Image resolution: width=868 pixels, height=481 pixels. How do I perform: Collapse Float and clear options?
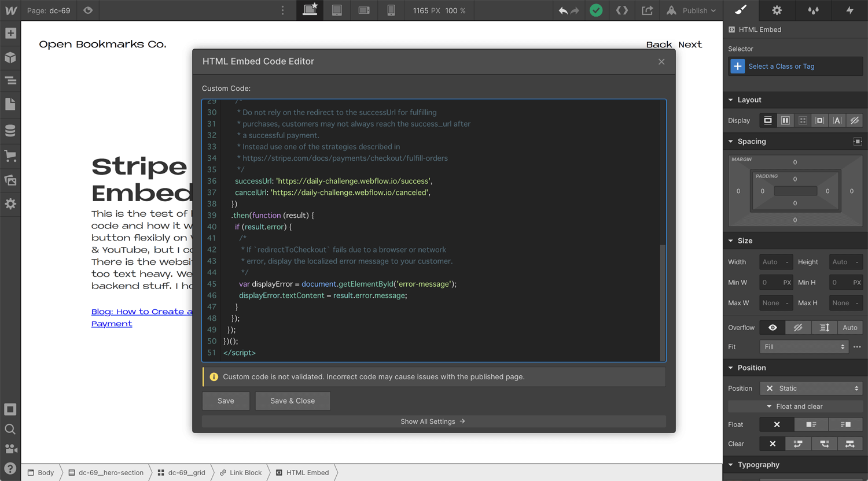point(795,406)
